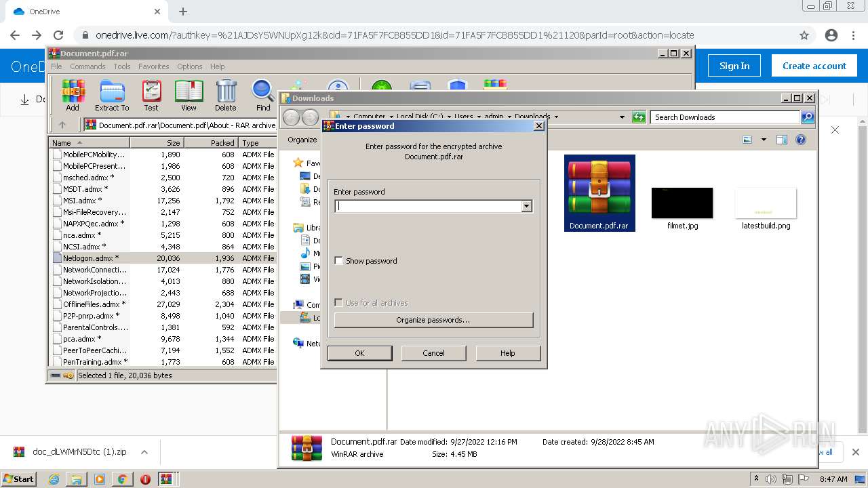
Task: Open view options dropdown arrow in Downloads
Action: (x=764, y=140)
